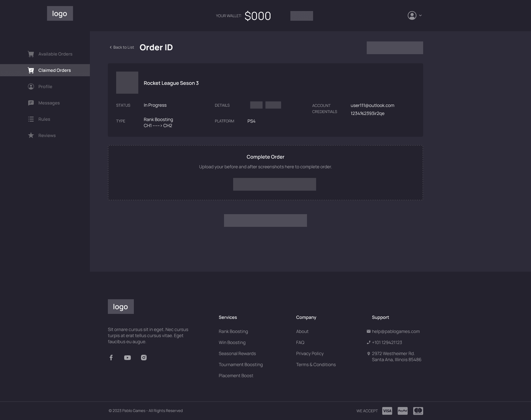Screen dimensions: 531x420
Task: Open the Privacy Policy link
Action: (310, 353)
